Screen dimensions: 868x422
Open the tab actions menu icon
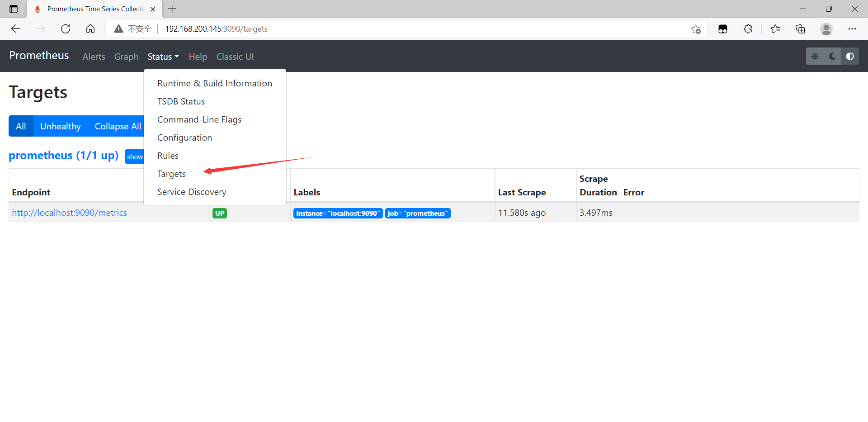click(x=14, y=9)
